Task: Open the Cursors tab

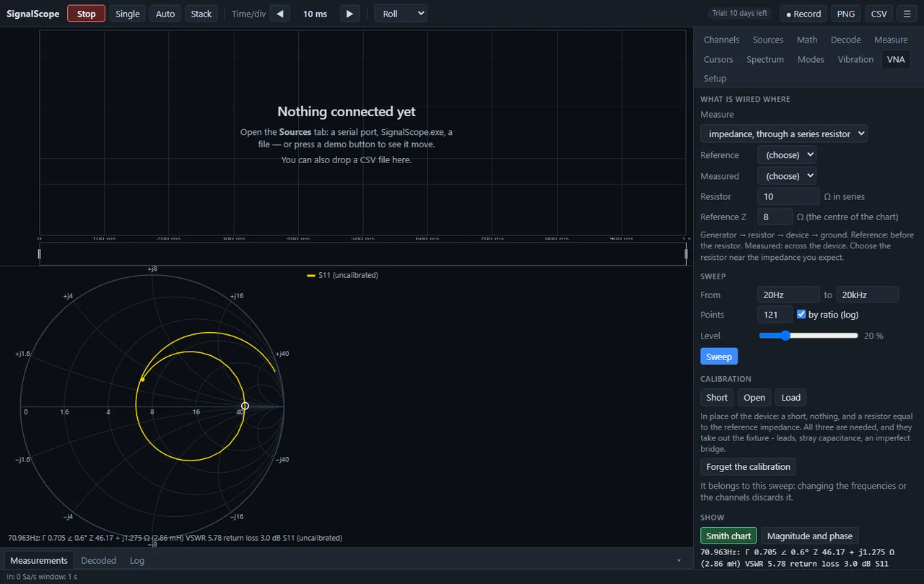Action: pyautogui.click(x=718, y=59)
